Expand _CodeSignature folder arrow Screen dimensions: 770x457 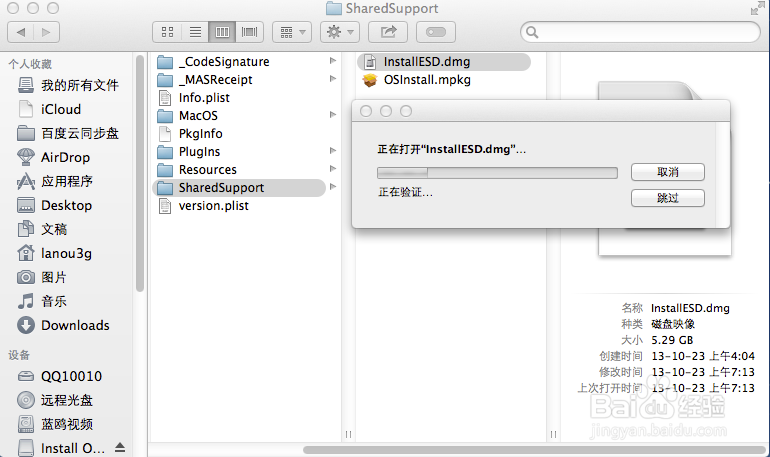tap(332, 61)
